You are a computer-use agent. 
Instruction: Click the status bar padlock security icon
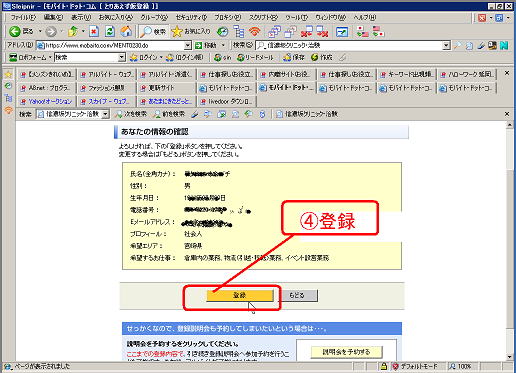(383, 367)
